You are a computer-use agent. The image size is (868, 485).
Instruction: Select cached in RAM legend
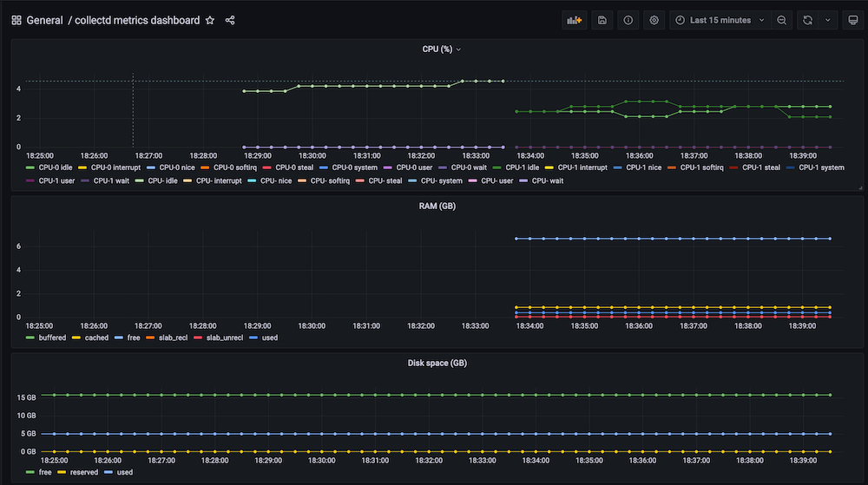[x=96, y=338]
